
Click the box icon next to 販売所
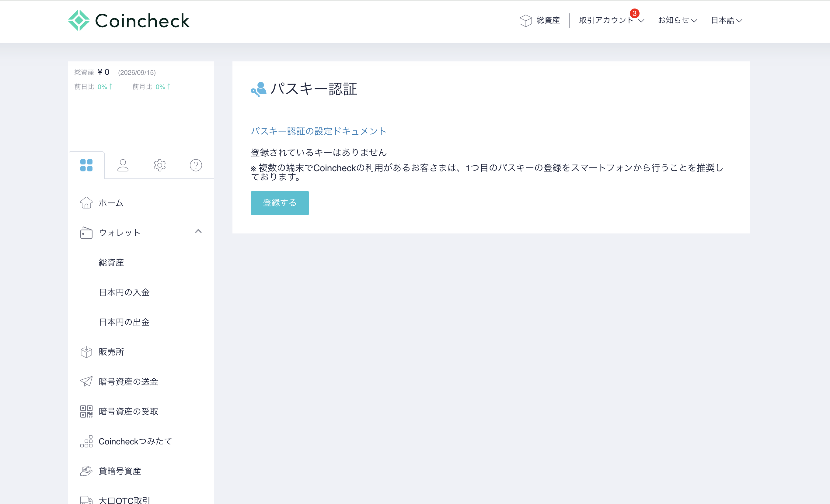pyautogui.click(x=86, y=352)
